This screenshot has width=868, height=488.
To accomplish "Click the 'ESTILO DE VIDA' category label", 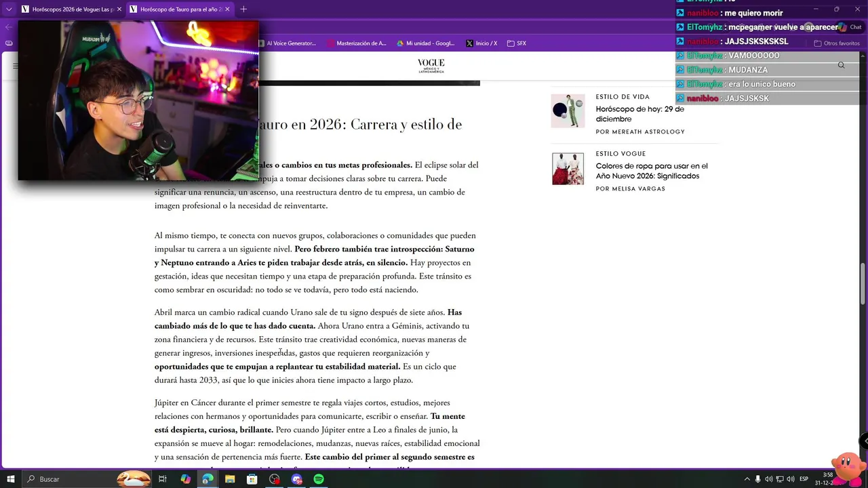I will 623,97.
